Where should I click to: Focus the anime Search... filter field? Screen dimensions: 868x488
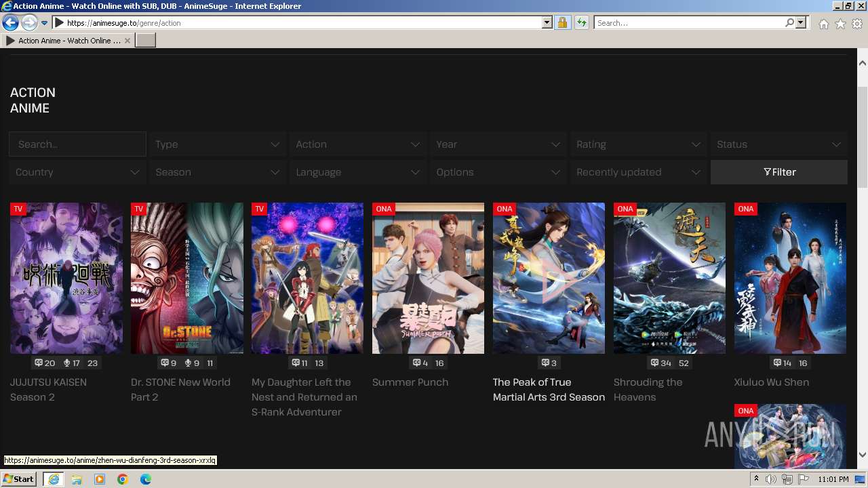tap(77, 144)
